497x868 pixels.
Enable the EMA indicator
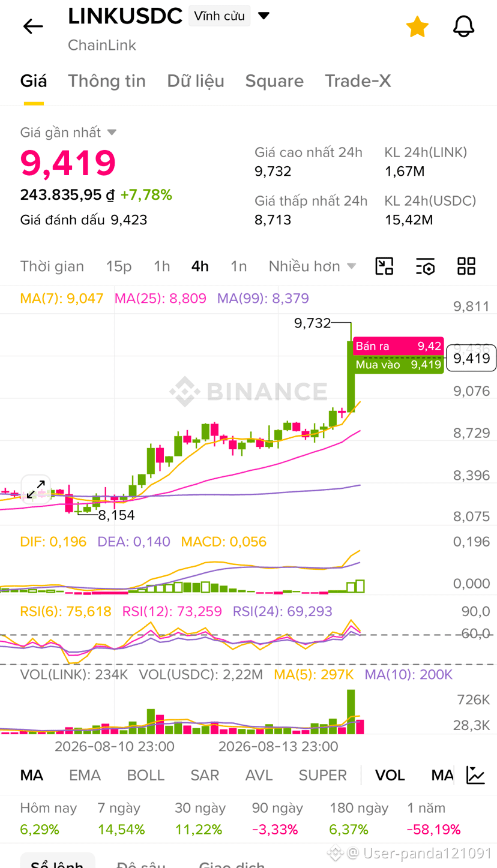85,775
